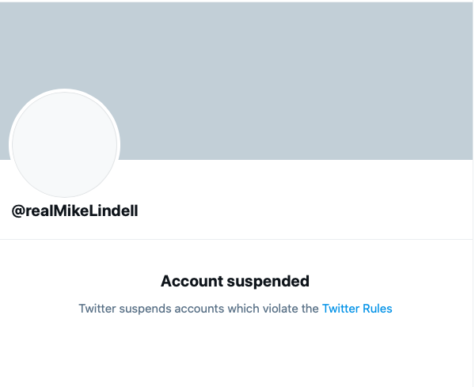Click the word violate in gray sentence
Viewport: 475px width, 387px height.
[279, 309]
